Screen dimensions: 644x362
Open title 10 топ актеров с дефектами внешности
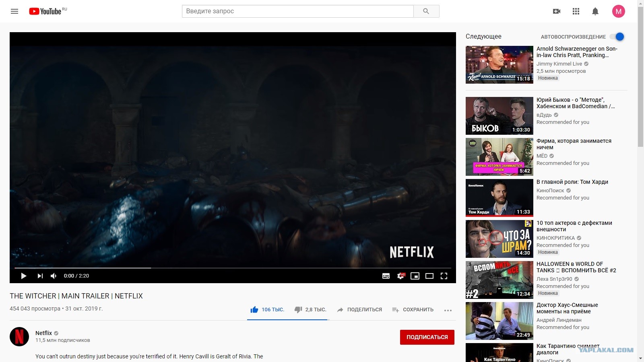pos(574,226)
